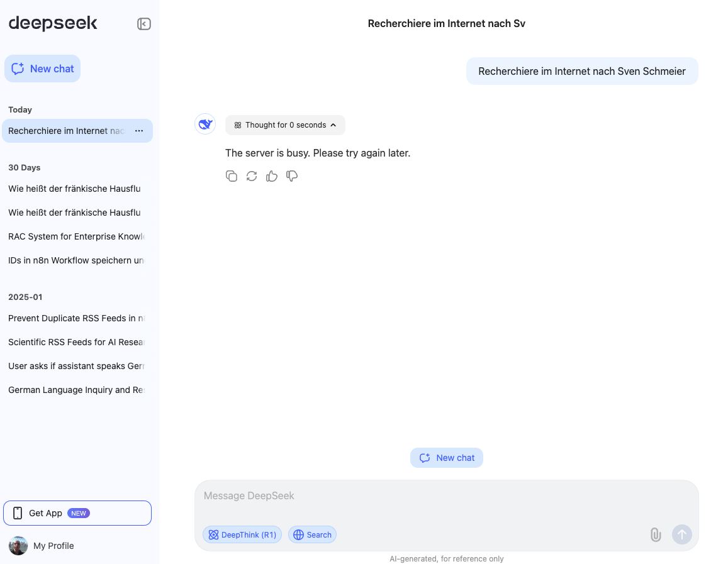Toggle web Search mode

click(313, 535)
